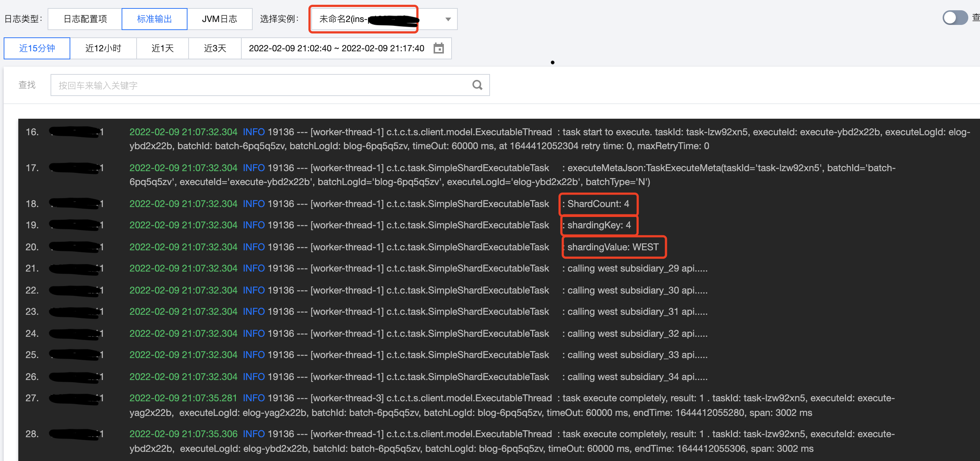Click log line 19 shardingKey entry
Viewport: 980px width, 461px height.
click(x=598, y=225)
